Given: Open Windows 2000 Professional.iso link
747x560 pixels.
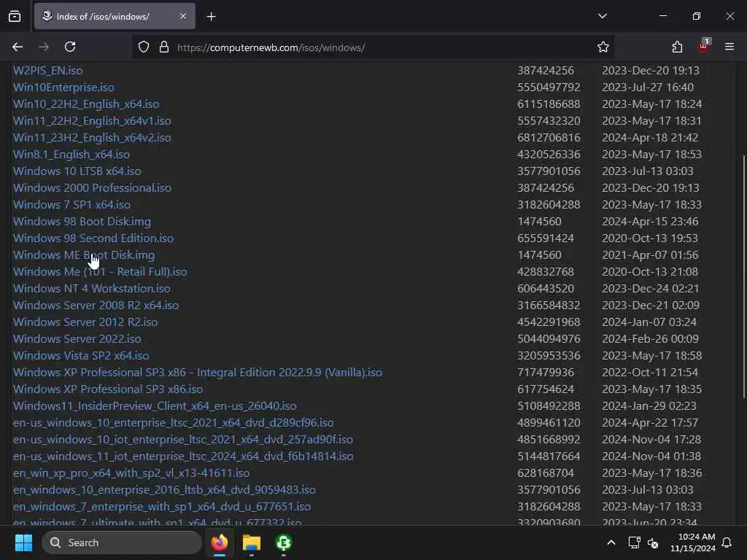Looking at the screenshot, I should click(92, 187).
